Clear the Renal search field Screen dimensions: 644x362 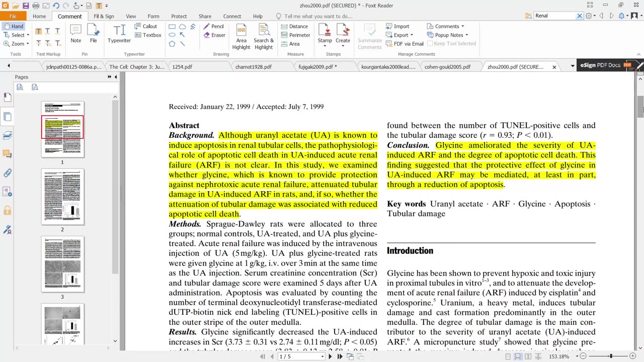coord(579,16)
